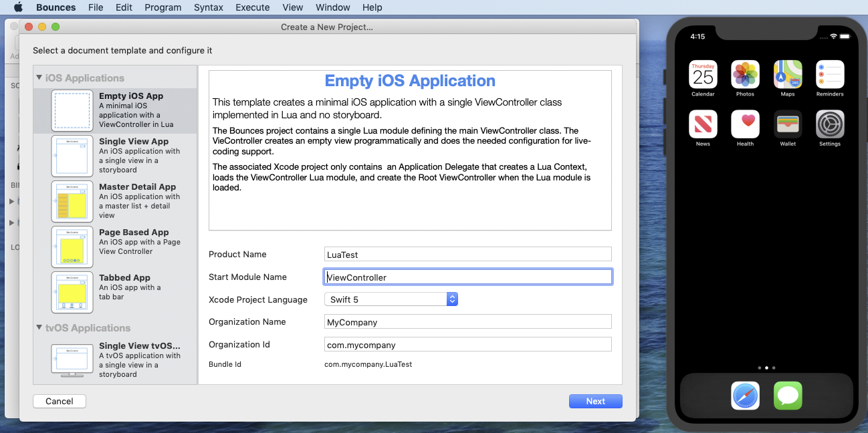868x433 pixels.
Task: Open the Syntax menu
Action: pos(209,7)
